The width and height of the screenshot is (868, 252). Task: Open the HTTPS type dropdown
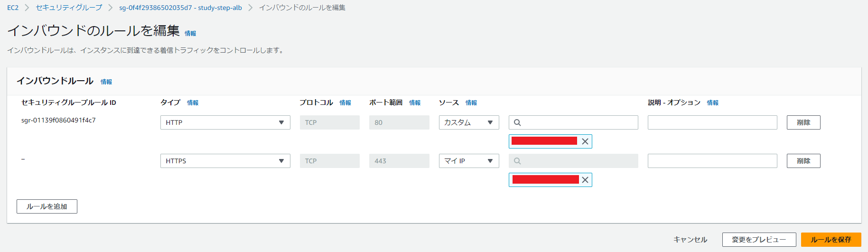point(225,161)
